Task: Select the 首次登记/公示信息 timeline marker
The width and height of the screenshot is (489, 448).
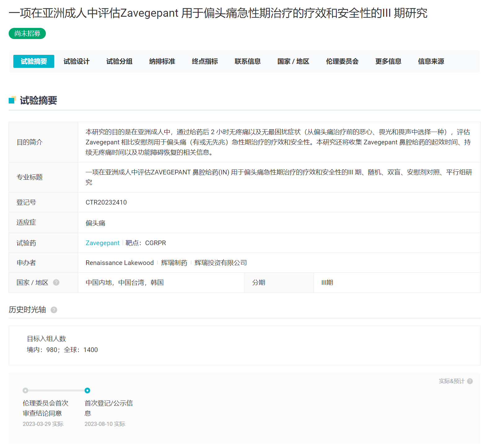Action: pos(87,390)
